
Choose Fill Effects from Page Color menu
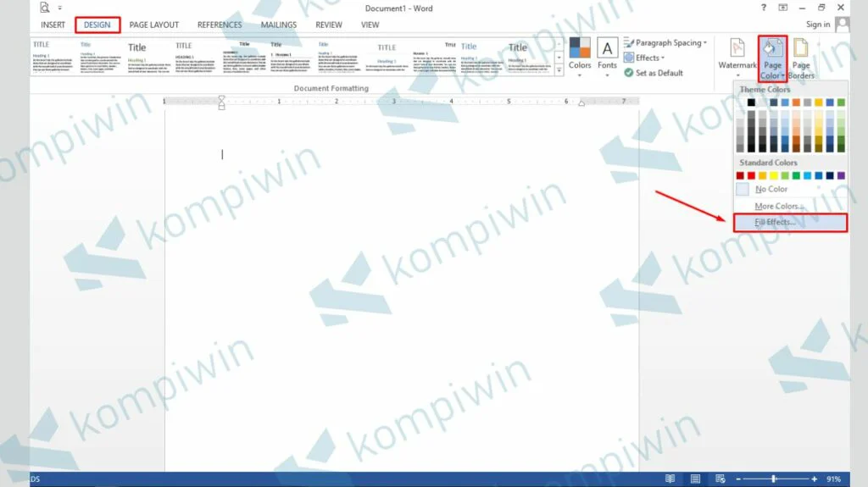[x=774, y=222]
